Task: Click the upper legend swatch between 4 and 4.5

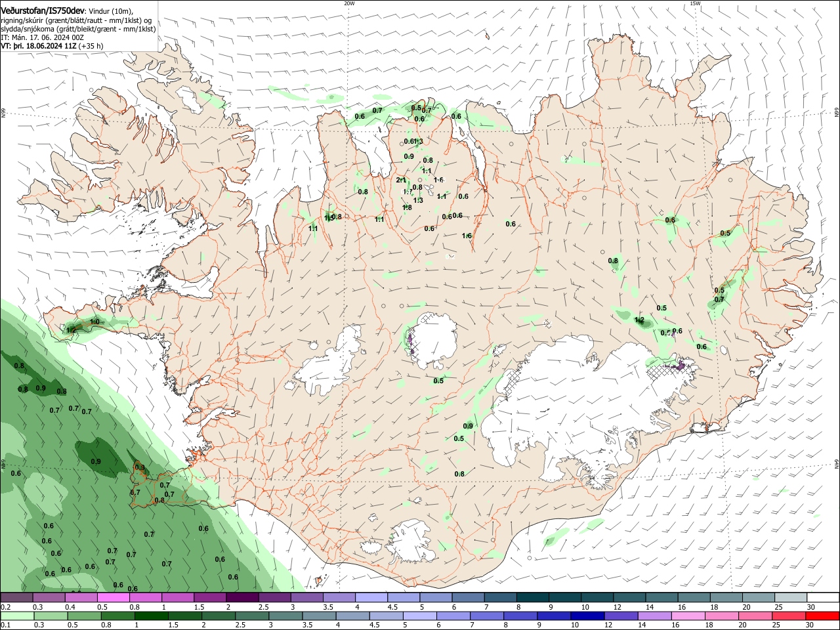Action: click(x=370, y=597)
